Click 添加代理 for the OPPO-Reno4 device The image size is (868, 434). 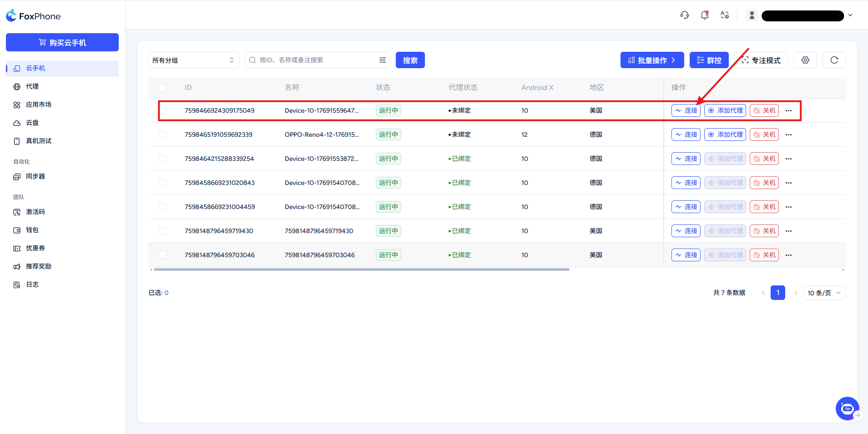point(725,135)
